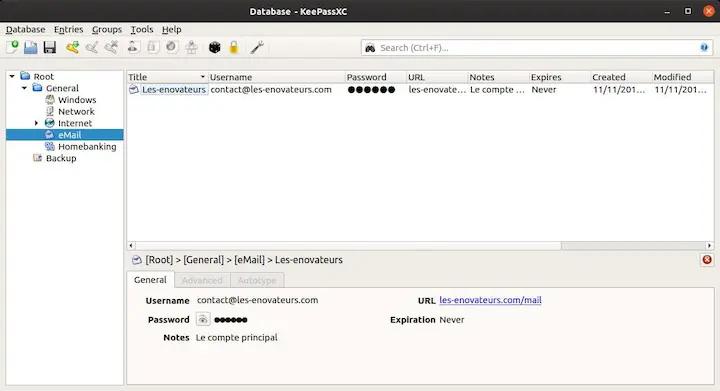Click the Open database folder icon
Image resolution: width=720 pixels, height=391 pixels.
click(31, 47)
